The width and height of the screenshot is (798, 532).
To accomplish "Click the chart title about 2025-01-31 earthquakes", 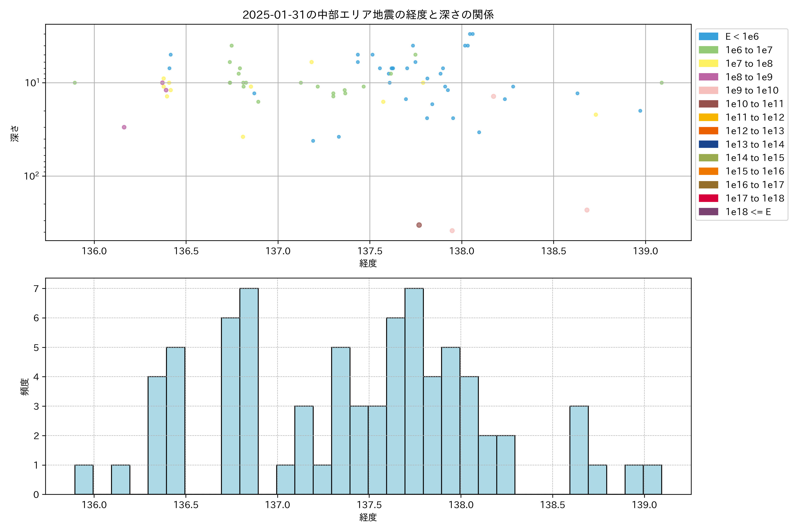I will coord(368,15).
